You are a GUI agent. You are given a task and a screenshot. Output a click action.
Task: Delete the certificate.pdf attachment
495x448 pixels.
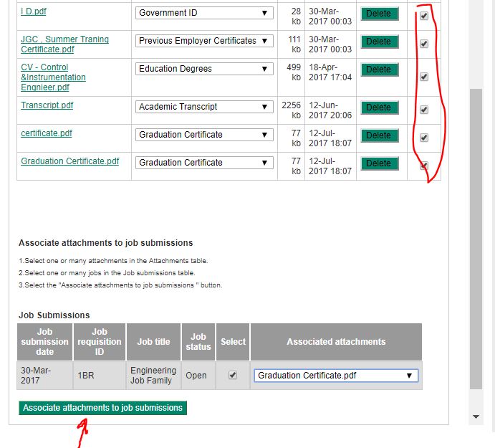coord(379,135)
